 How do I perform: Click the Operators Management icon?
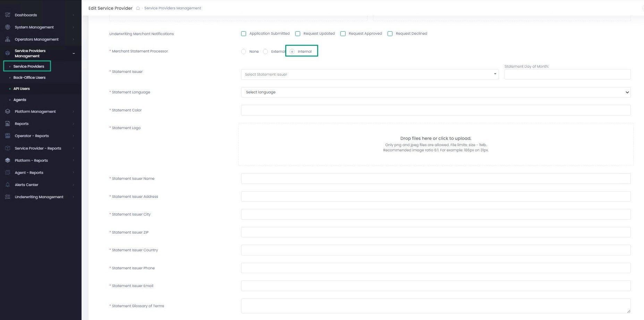(8, 39)
